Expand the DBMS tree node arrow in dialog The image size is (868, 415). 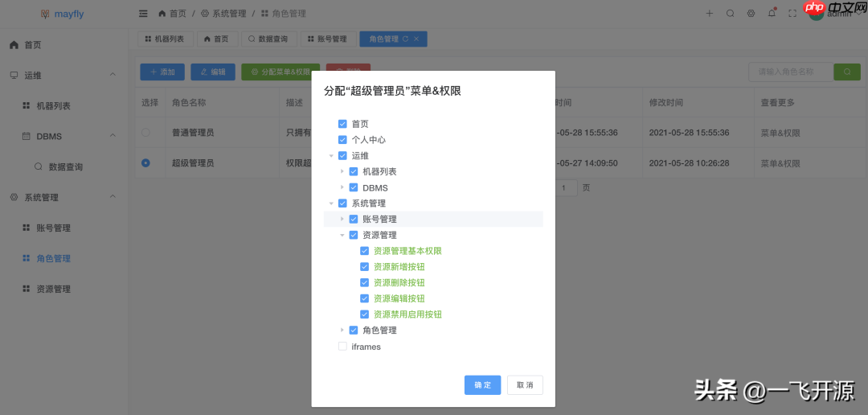click(342, 187)
